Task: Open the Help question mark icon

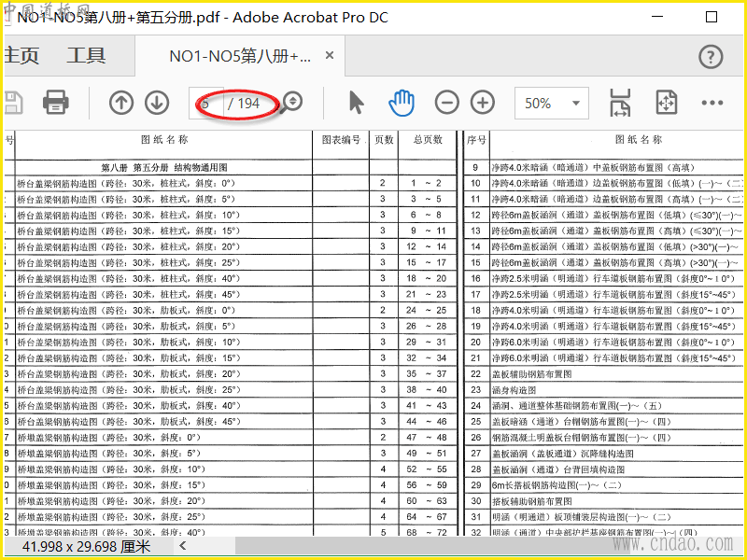Action: click(711, 57)
